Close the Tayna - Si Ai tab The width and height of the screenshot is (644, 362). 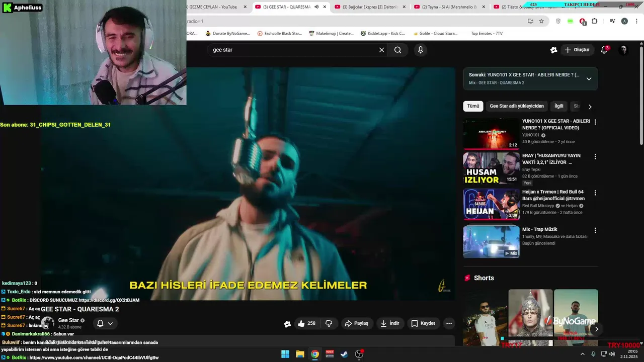[484, 7]
